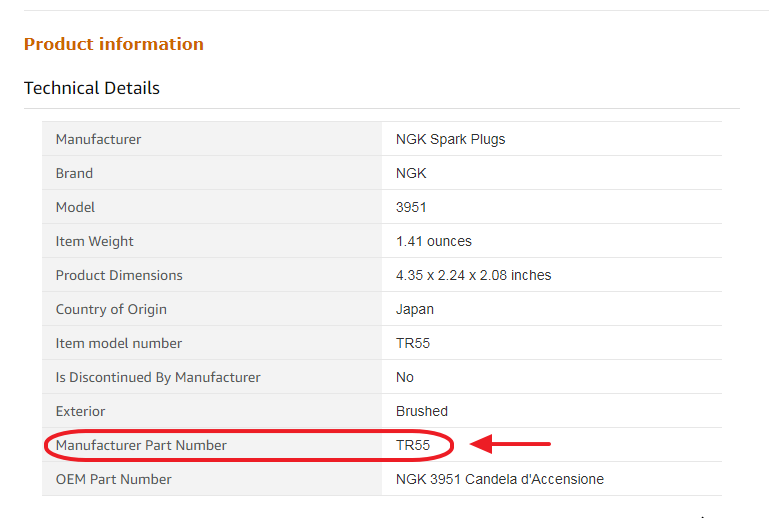Screen dimensions: 769x518
Task: Select the 'Model' row label
Action: 75,207
